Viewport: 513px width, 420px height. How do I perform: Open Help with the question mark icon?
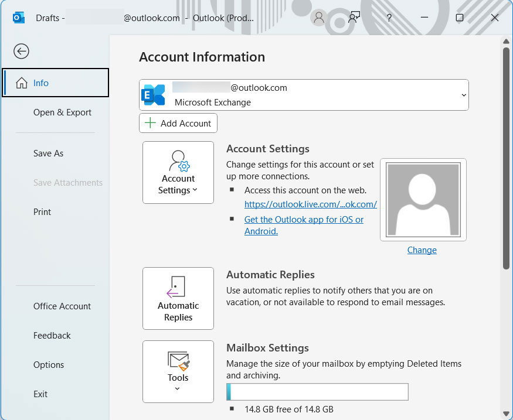(x=389, y=18)
